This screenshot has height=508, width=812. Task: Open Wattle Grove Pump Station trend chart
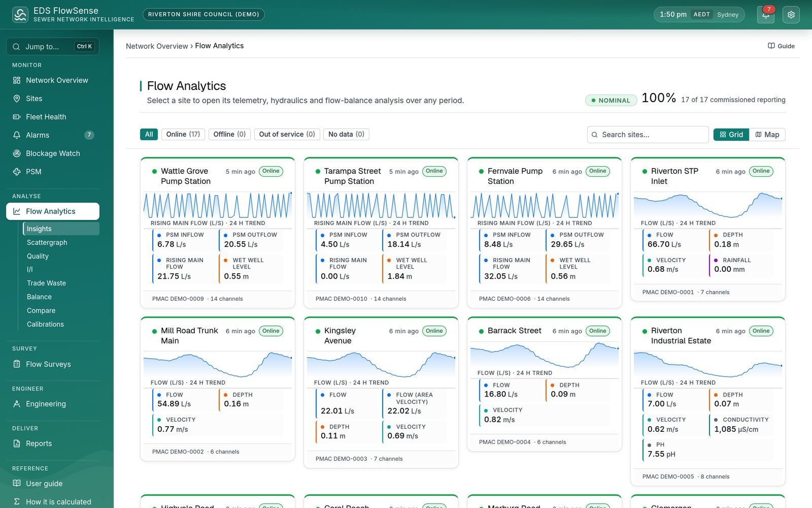(x=218, y=205)
